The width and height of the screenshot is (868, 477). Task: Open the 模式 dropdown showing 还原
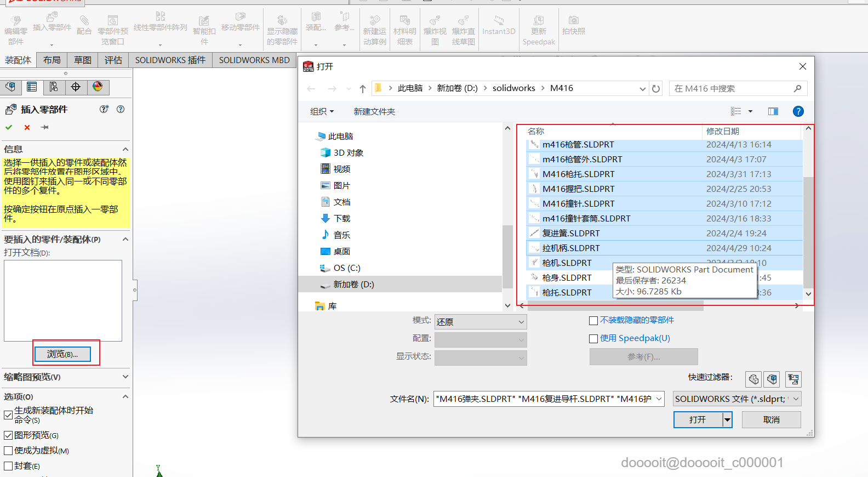point(481,322)
